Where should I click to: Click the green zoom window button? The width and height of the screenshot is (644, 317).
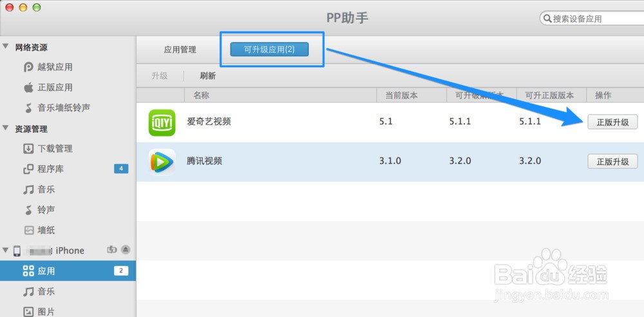37,7
